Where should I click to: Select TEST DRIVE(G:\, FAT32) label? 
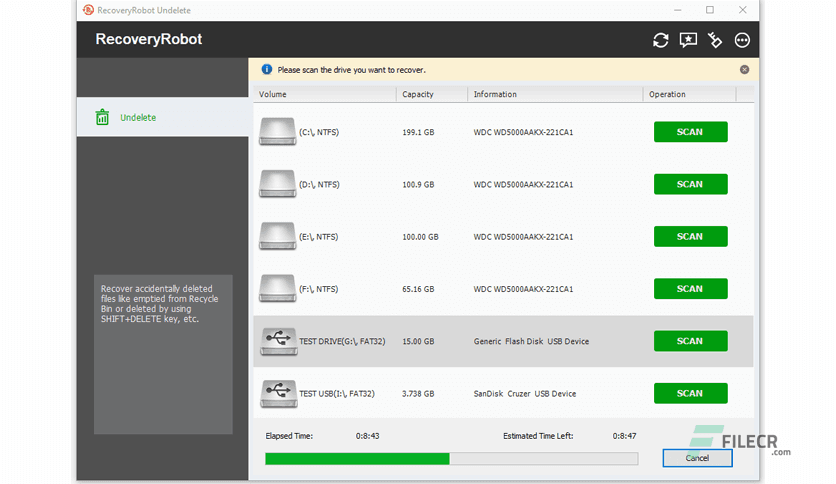click(342, 341)
